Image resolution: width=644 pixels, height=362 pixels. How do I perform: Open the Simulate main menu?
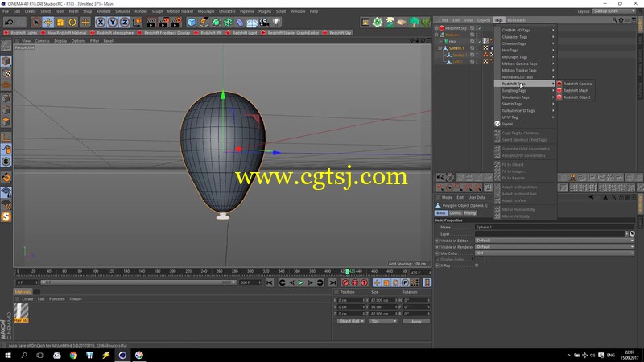click(122, 11)
